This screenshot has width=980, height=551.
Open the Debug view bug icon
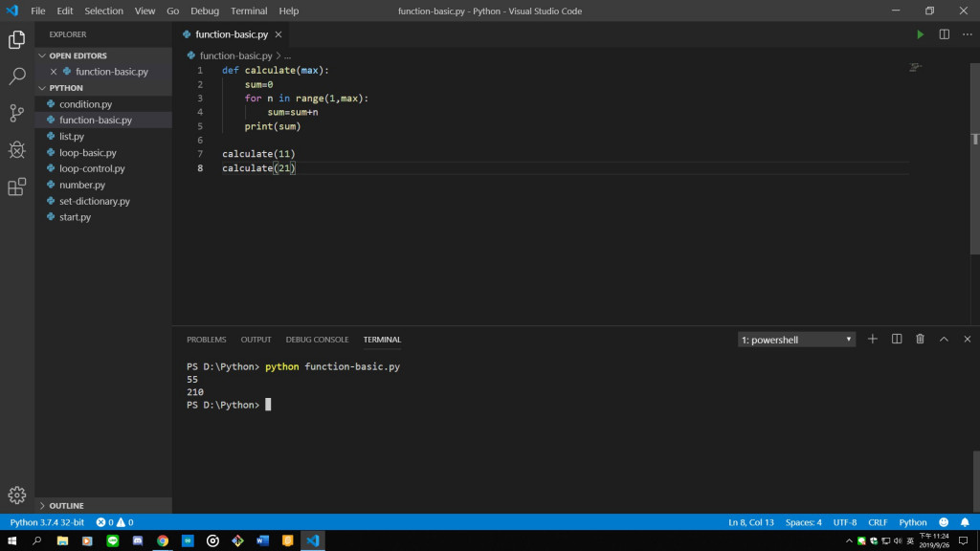(x=17, y=150)
